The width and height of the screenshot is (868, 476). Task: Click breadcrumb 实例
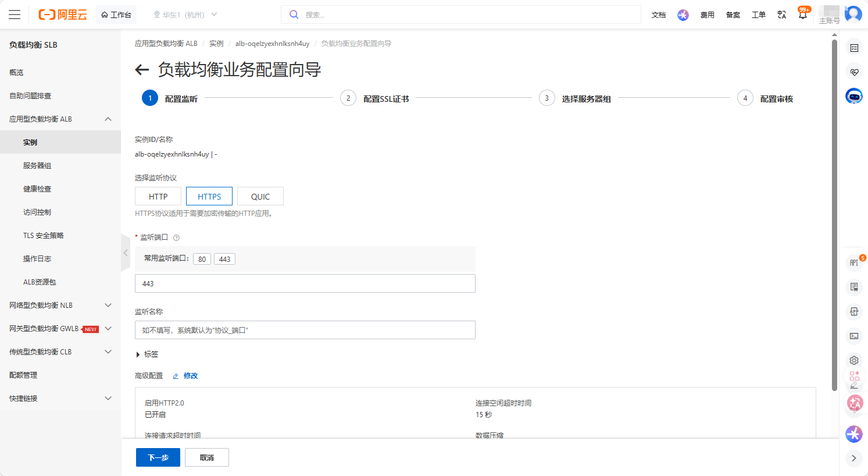[x=216, y=44]
